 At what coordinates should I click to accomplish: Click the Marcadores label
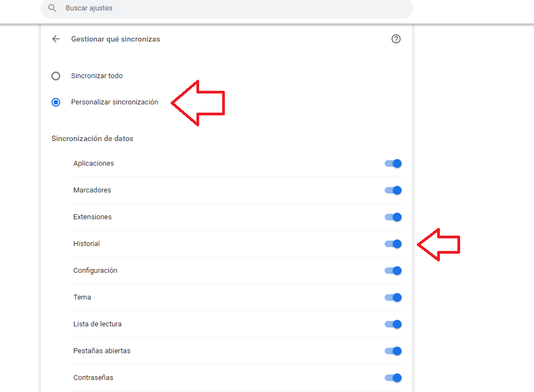92,190
